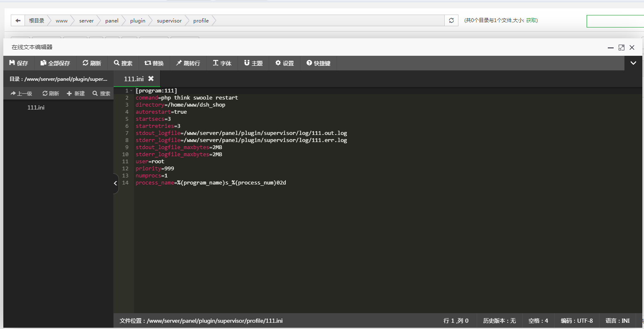Click the autorestart=true line
The image size is (644, 329).
click(x=161, y=112)
